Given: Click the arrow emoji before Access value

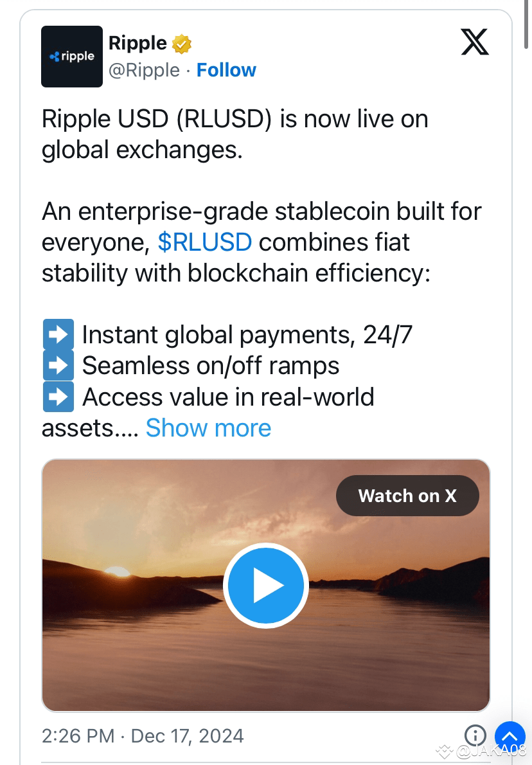Looking at the screenshot, I should tap(58, 397).
